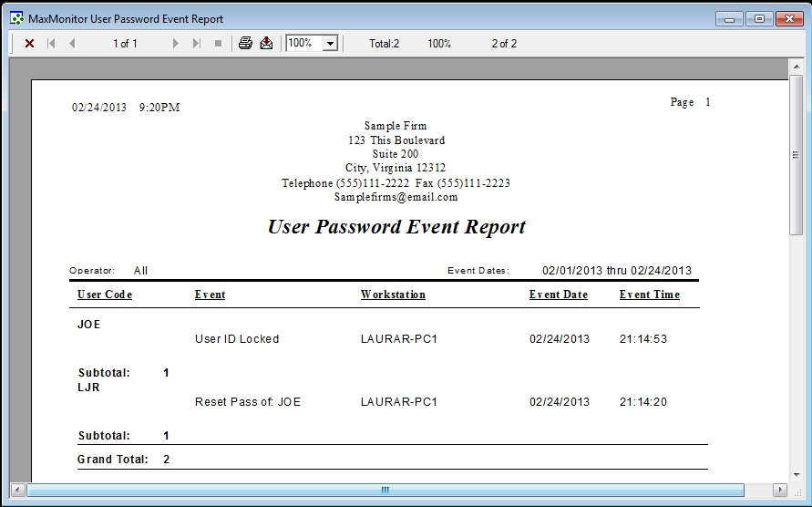Image resolution: width=812 pixels, height=507 pixels.
Task: Click the horizontal scrollbar left arrow
Action: [17, 490]
